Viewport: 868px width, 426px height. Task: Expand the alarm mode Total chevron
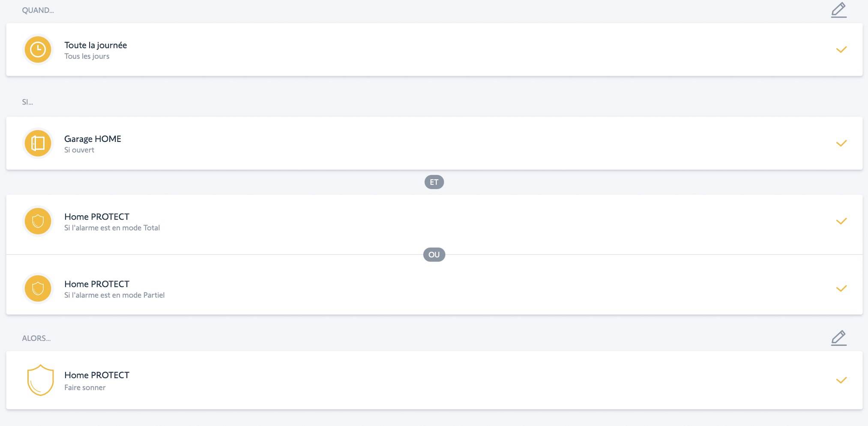(841, 221)
